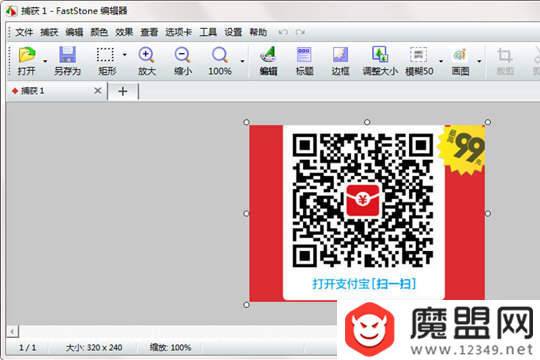This screenshot has width=540, height=360.
Task: Click the 1 / 1 page indicator
Action: [x=28, y=348]
